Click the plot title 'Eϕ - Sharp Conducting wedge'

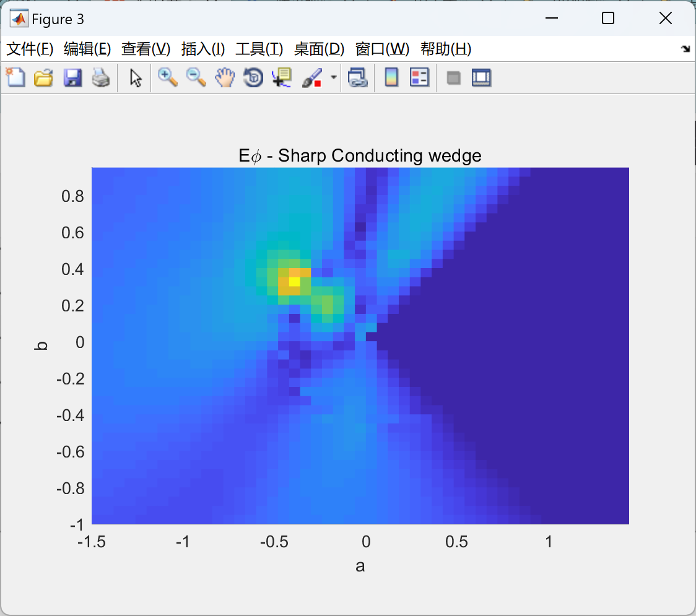click(x=360, y=156)
